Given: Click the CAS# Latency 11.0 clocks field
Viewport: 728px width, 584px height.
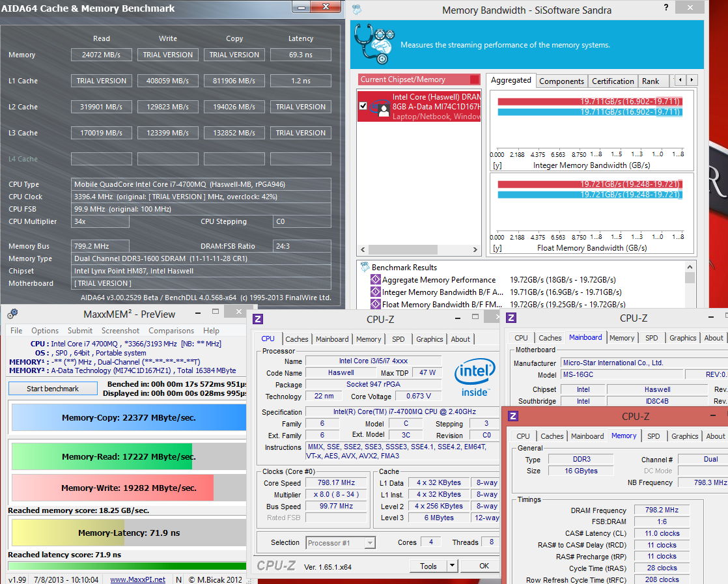Looking at the screenshot, I should coord(662,533).
